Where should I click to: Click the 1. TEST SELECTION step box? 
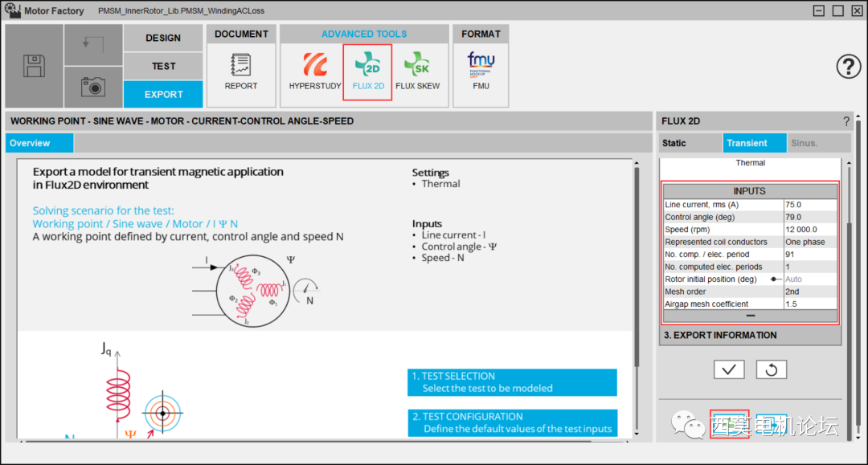click(x=512, y=382)
